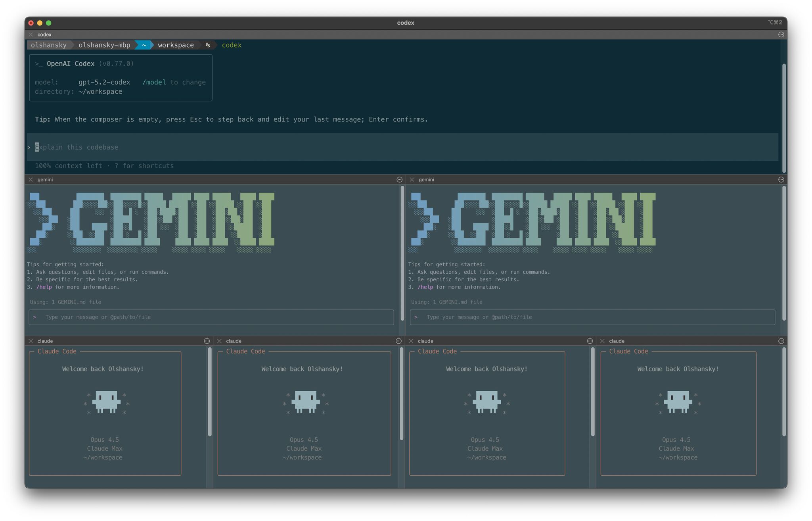The height and width of the screenshot is (521, 812).
Task: Select the second claude pane title
Action: click(x=234, y=341)
